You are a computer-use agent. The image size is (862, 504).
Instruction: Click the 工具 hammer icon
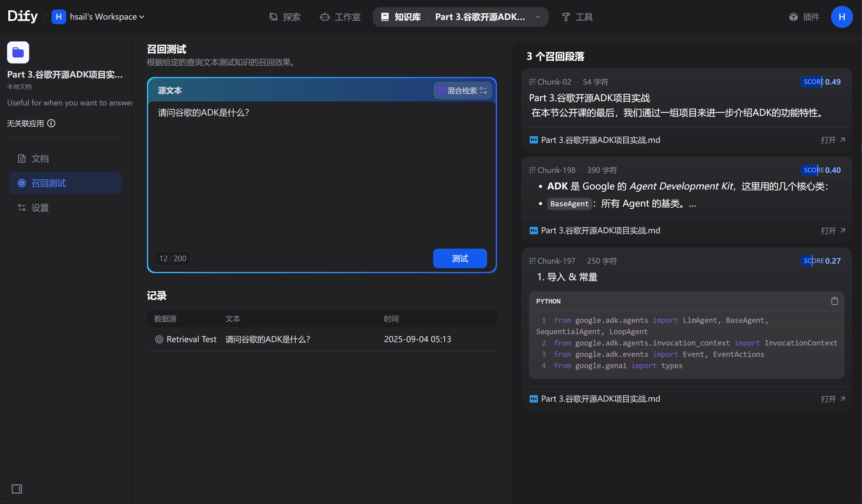click(566, 17)
